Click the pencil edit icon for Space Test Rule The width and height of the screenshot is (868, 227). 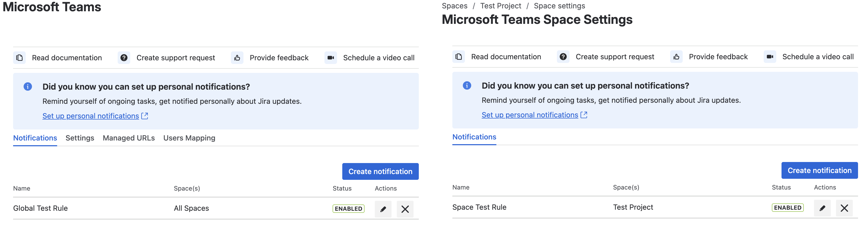coord(822,208)
